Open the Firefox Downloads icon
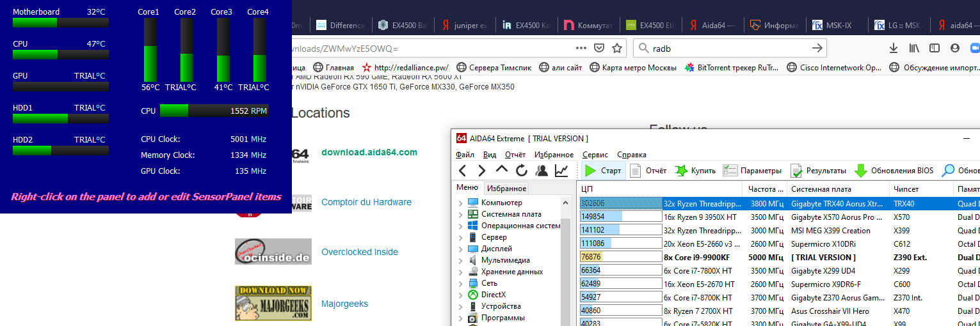 tap(894, 48)
